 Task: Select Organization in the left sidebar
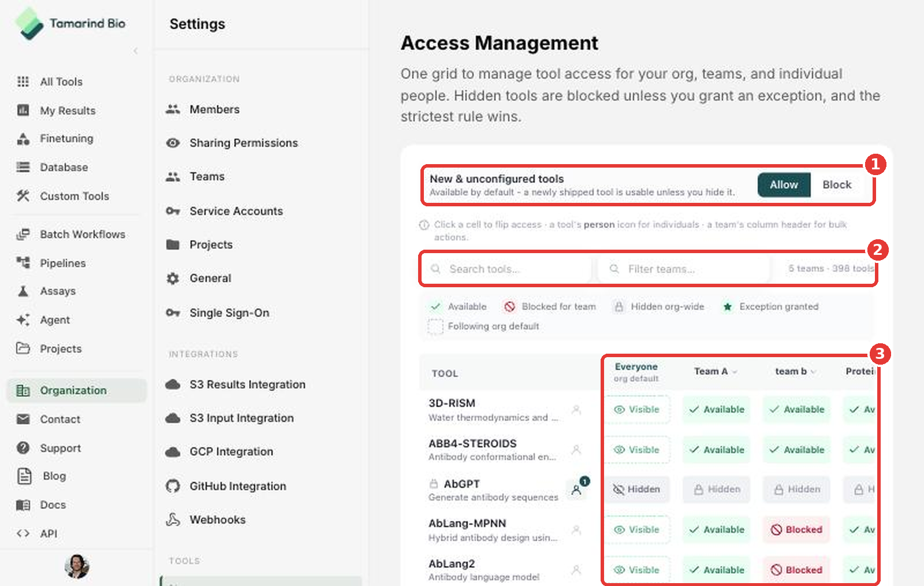(76, 390)
